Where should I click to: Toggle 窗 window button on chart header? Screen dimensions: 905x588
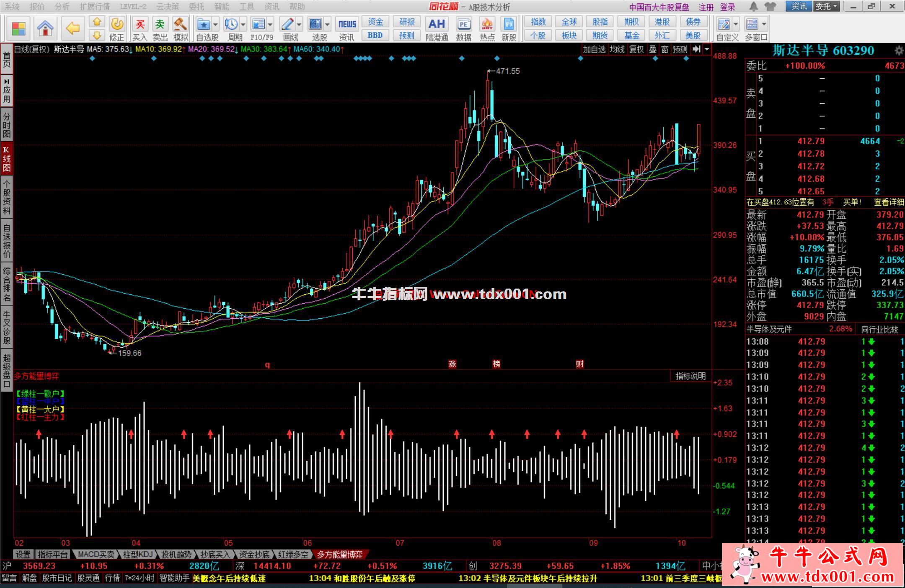pos(665,49)
